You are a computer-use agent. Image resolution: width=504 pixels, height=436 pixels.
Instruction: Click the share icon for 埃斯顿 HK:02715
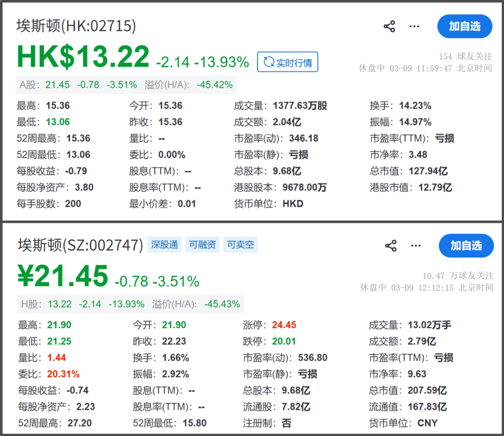[389, 27]
